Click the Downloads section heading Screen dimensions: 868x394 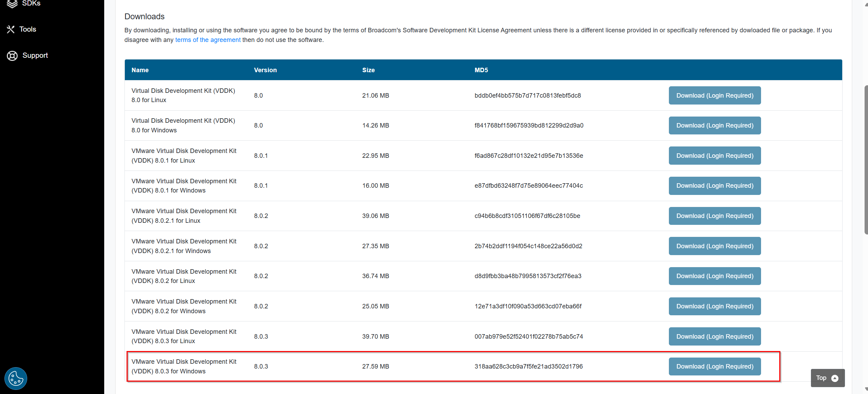tap(144, 17)
